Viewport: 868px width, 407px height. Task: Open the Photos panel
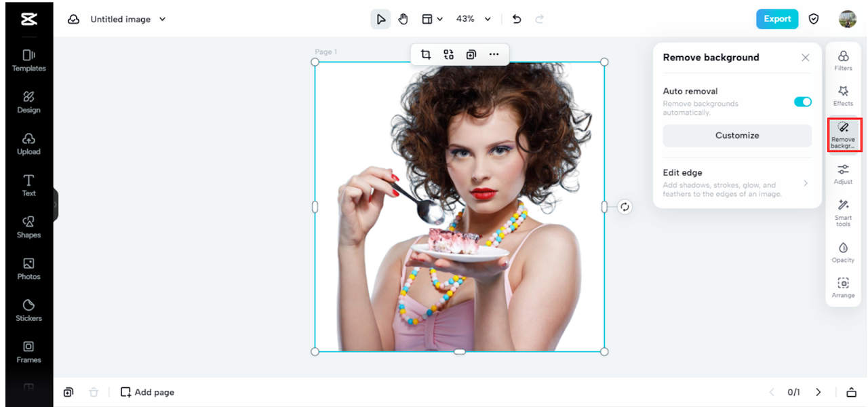point(28,269)
